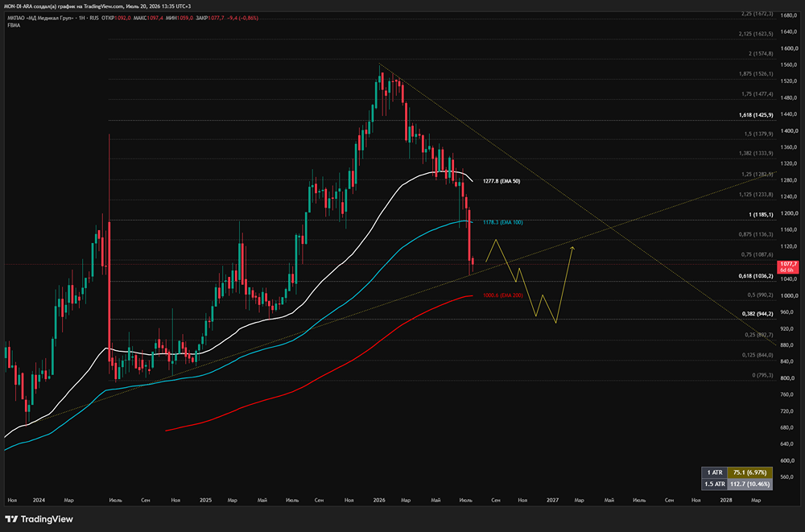Open the TradingView.com header caption text
Image resolution: width=805 pixels, height=532 pixels.
97,6
